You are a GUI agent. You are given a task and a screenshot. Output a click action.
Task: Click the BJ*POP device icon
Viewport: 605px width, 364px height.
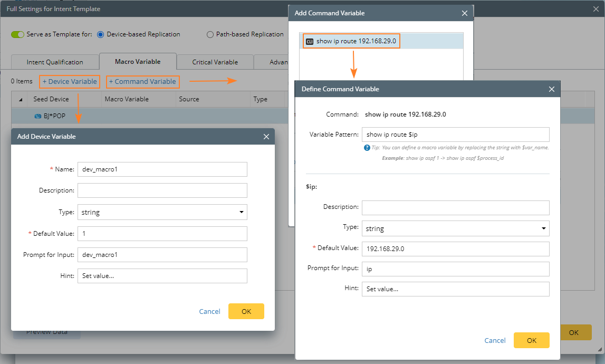pos(37,116)
